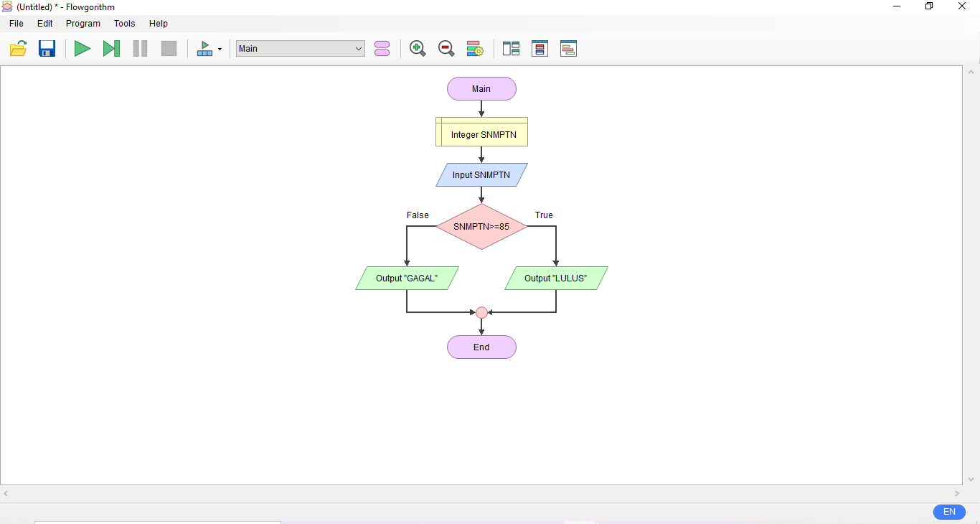
Task: Click the Stop execution button
Action: pos(169,48)
